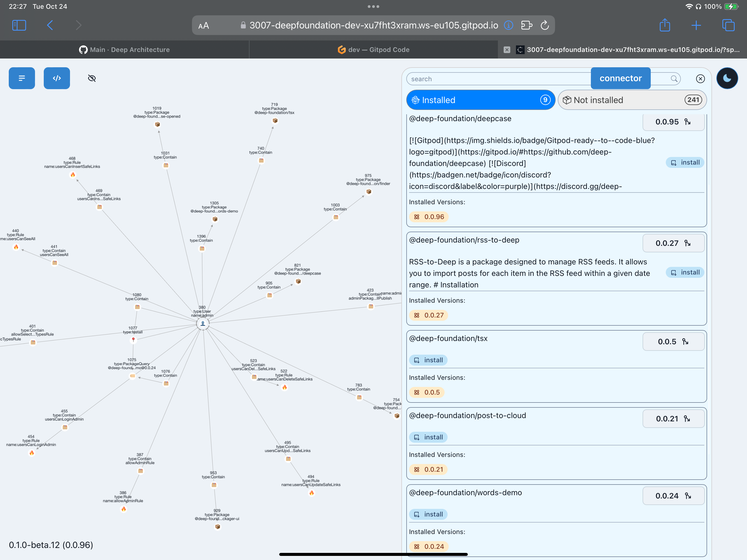This screenshot has width=747, height=560.
Task: Click the search magnifier icon
Action: point(674,79)
